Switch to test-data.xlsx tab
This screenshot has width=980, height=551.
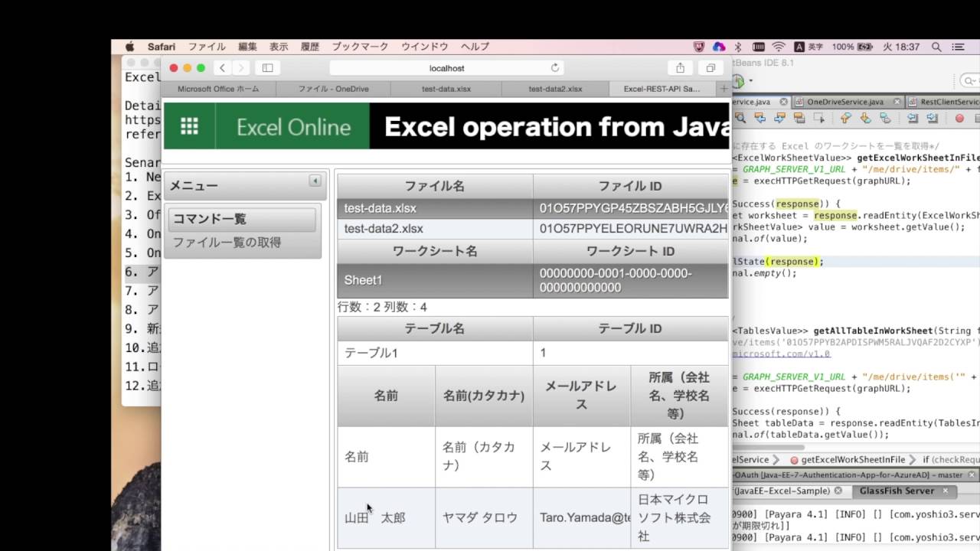click(446, 89)
